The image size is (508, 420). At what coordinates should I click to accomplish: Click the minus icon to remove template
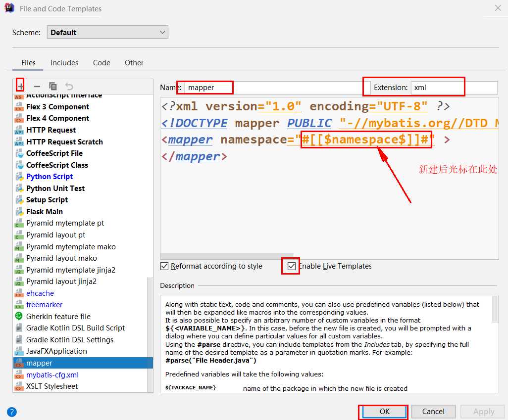[37, 87]
